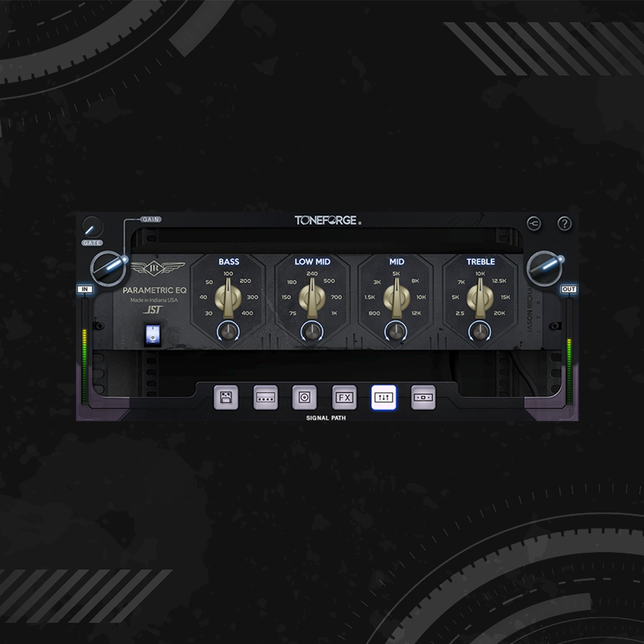This screenshot has width=644, height=644.
Task: Click the BASS band title
Action: point(229,261)
